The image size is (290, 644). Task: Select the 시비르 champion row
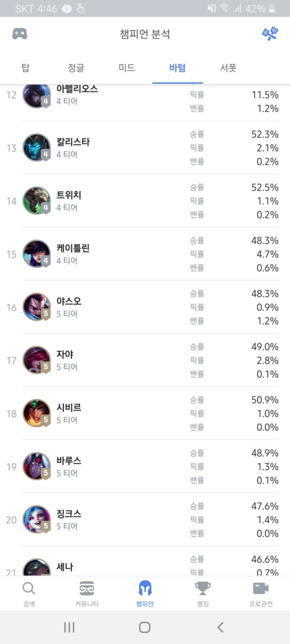coord(145,413)
